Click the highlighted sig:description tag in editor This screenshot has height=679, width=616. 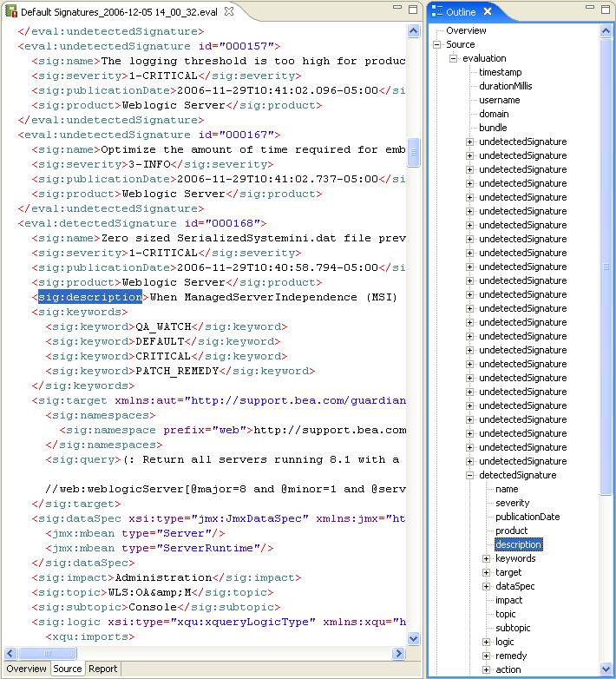tap(90, 297)
